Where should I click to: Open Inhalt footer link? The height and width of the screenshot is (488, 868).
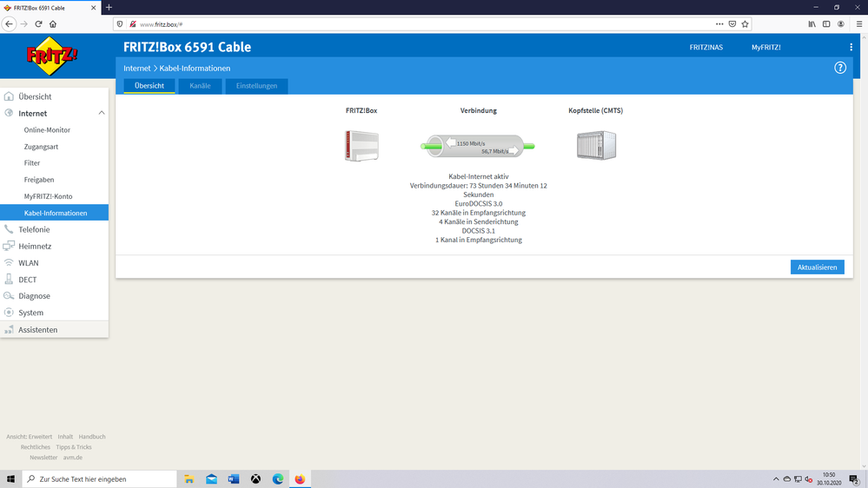coord(65,437)
